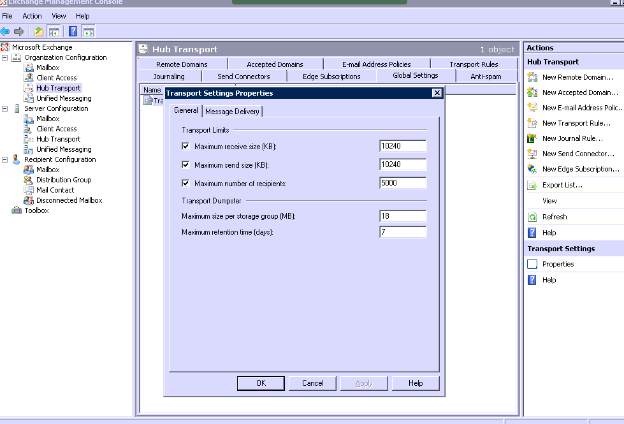Open the Action menu
Image resolution: width=624 pixels, height=424 pixels.
(32, 16)
